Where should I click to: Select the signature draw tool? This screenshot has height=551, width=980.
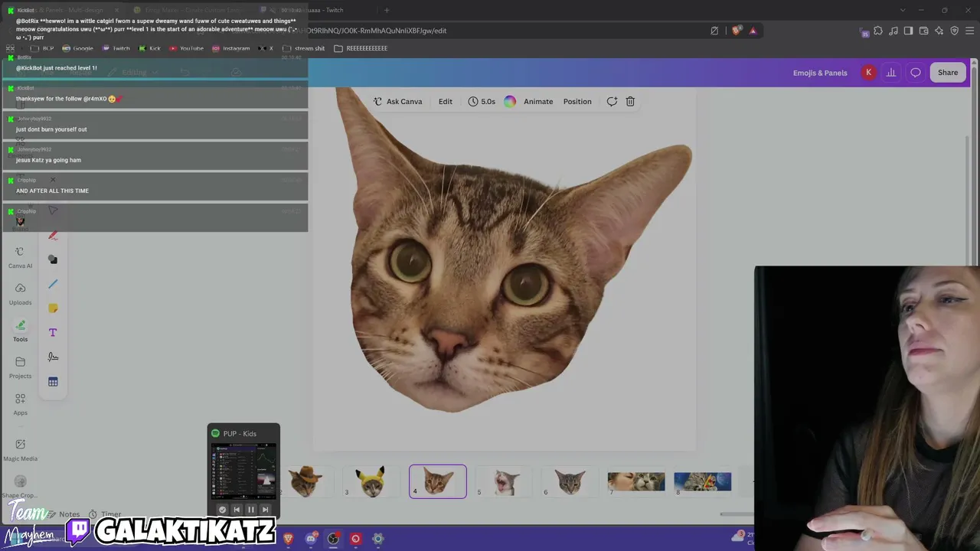pos(53,357)
